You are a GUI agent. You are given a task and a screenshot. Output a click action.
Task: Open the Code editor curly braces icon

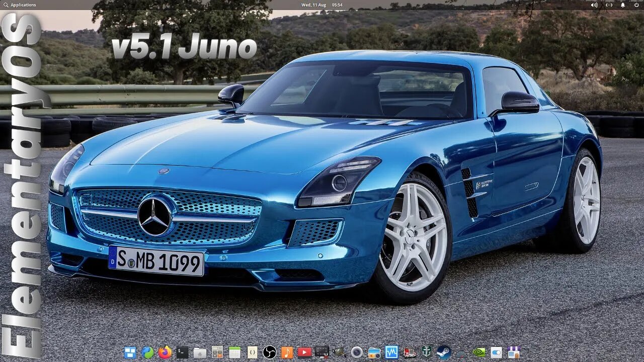(x=252, y=352)
